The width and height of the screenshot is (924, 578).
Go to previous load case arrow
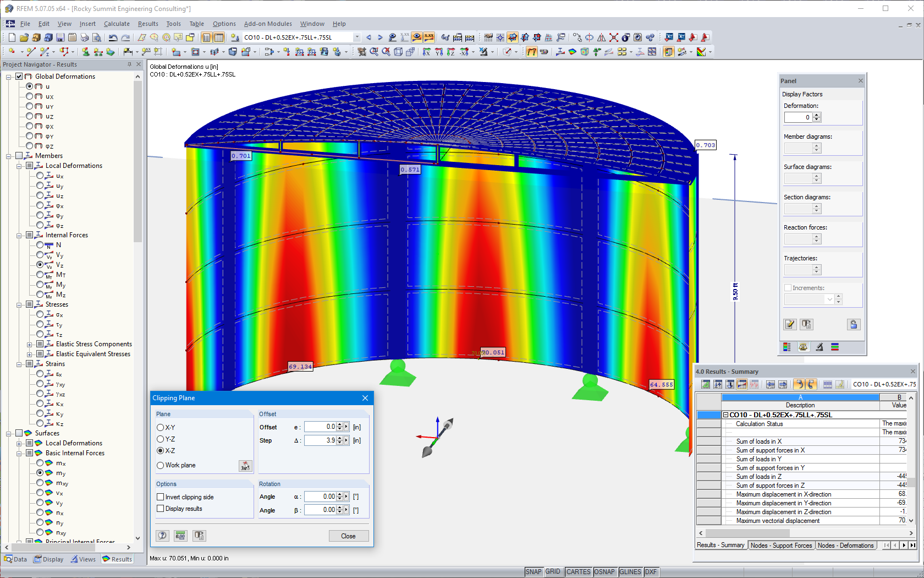coord(369,37)
